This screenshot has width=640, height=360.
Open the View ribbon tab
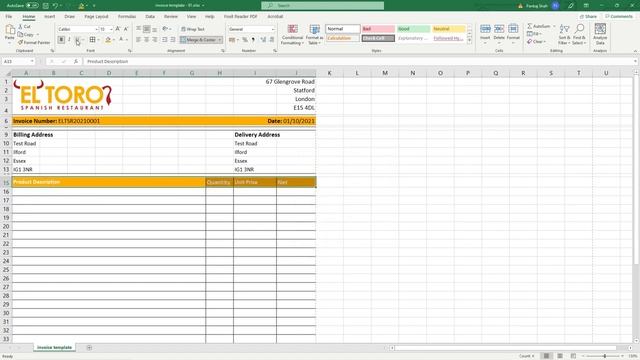click(191, 16)
